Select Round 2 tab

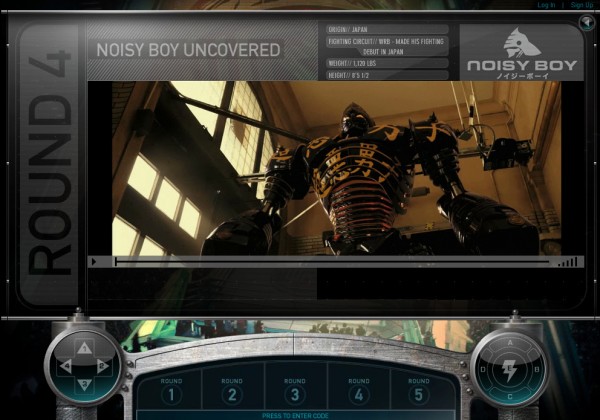click(x=232, y=391)
